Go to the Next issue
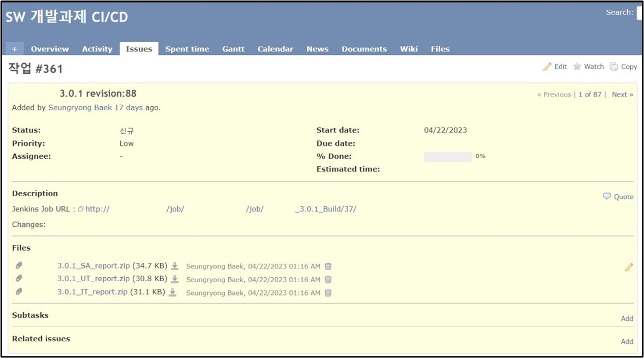Image resolution: width=644 pixels, height=358 pixels. (x=622, y=95)
